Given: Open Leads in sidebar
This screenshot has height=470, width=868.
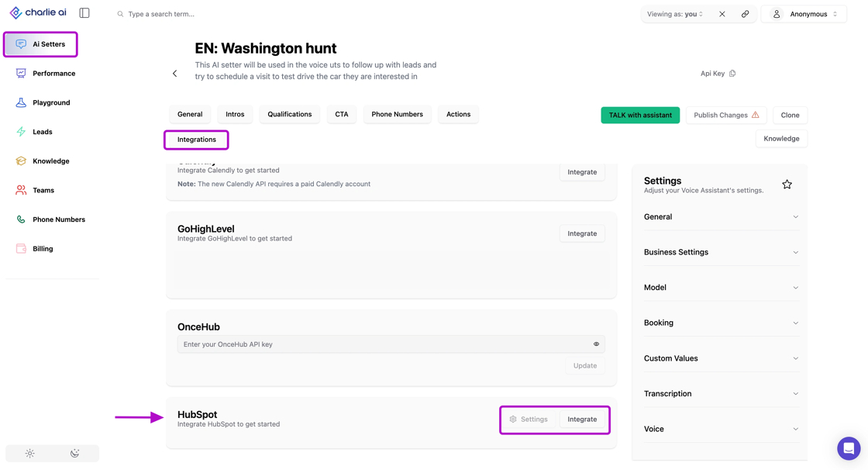Looking at the screenshot, I should pos(43,132).
